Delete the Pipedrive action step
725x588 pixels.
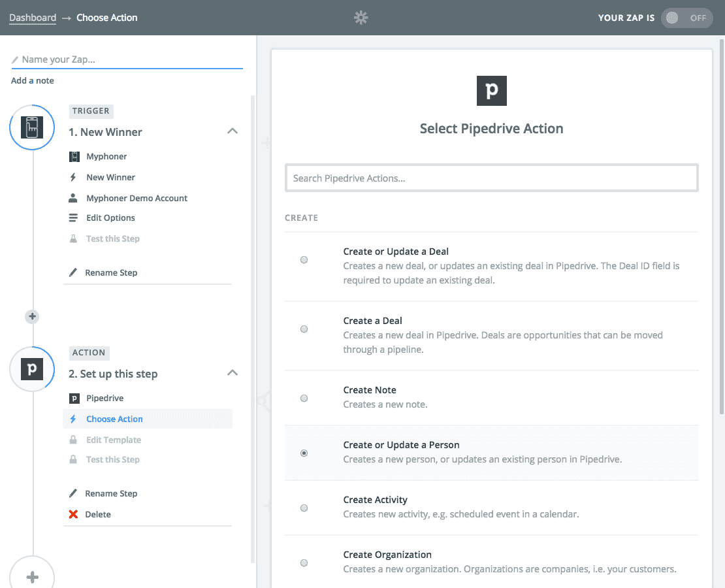click(97, 514)
